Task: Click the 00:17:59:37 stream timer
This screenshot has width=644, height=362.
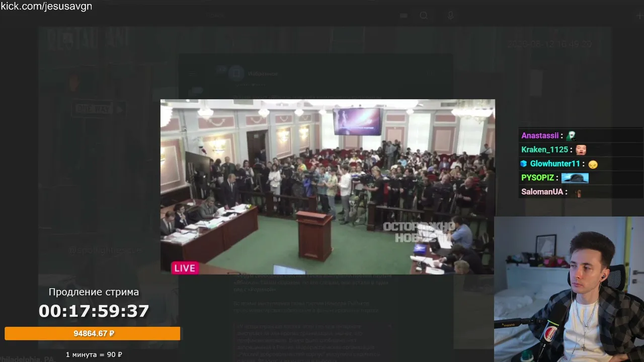Action: (94, 311)
